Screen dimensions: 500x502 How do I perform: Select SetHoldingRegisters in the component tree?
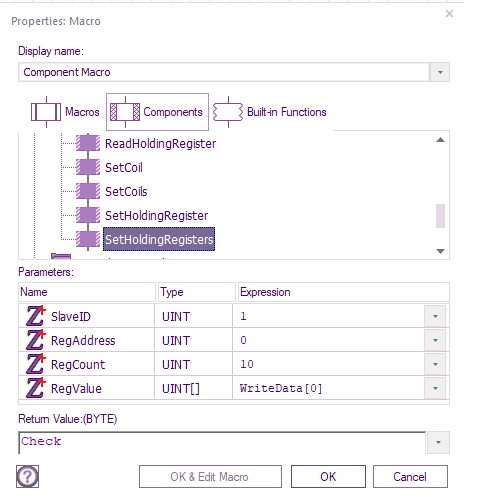tap(159, 239)
